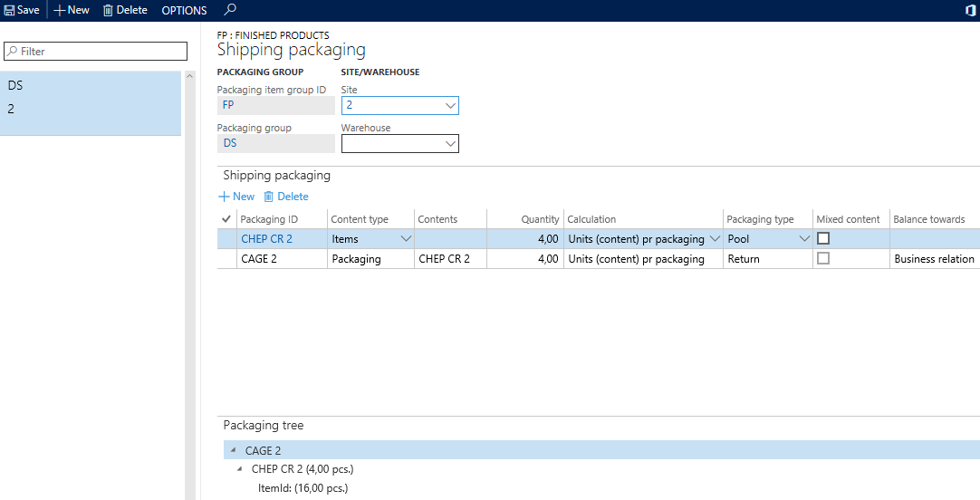Select the CAGE 2 packaging ID cell
This screenshot has height=500, width=980.
282,259
